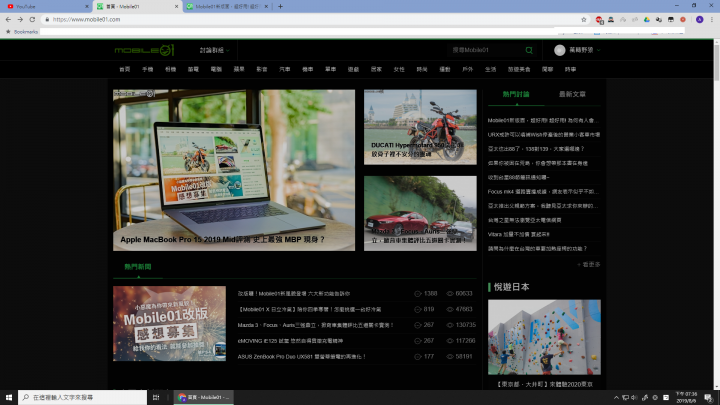This screenshot has width=720, height=405.
Task: Click the taskbar volume speaker icon
Action: (x=634, y=398)
